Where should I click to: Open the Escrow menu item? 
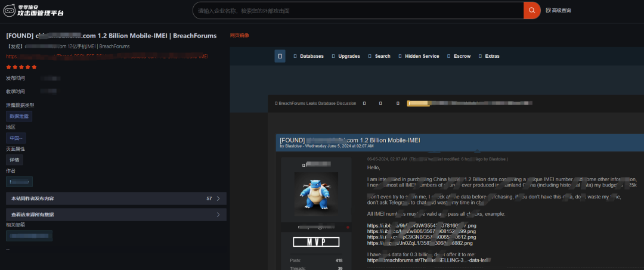point(459,56)
